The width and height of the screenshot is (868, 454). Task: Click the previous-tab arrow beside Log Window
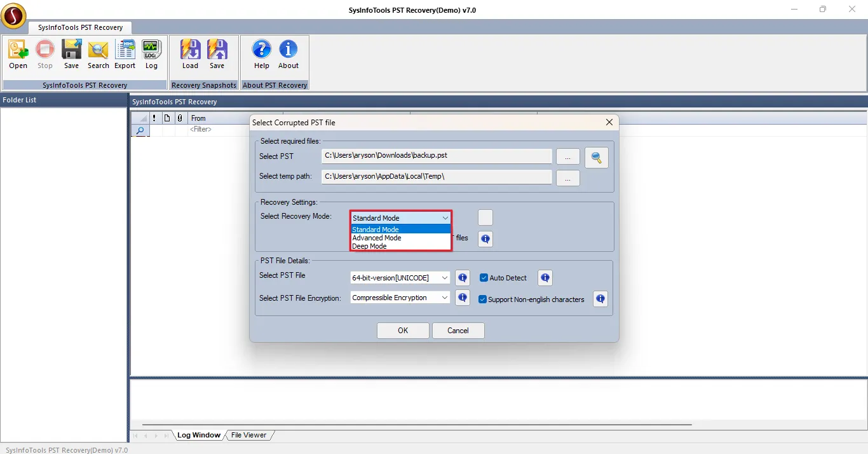(146, 436)
